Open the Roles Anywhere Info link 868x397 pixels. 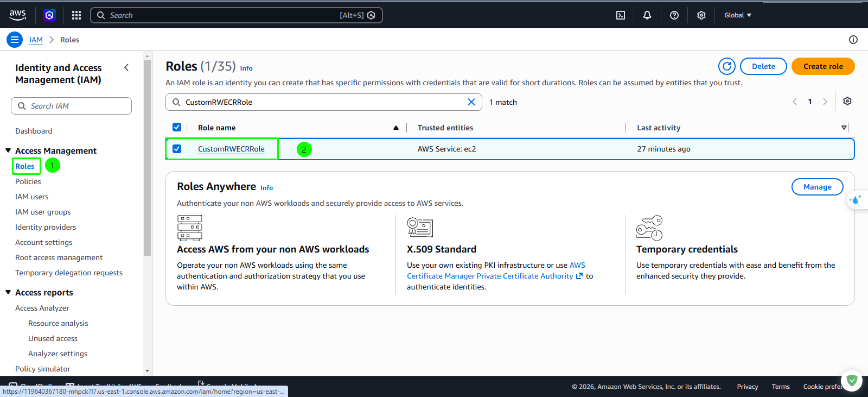tap(266, 188)
